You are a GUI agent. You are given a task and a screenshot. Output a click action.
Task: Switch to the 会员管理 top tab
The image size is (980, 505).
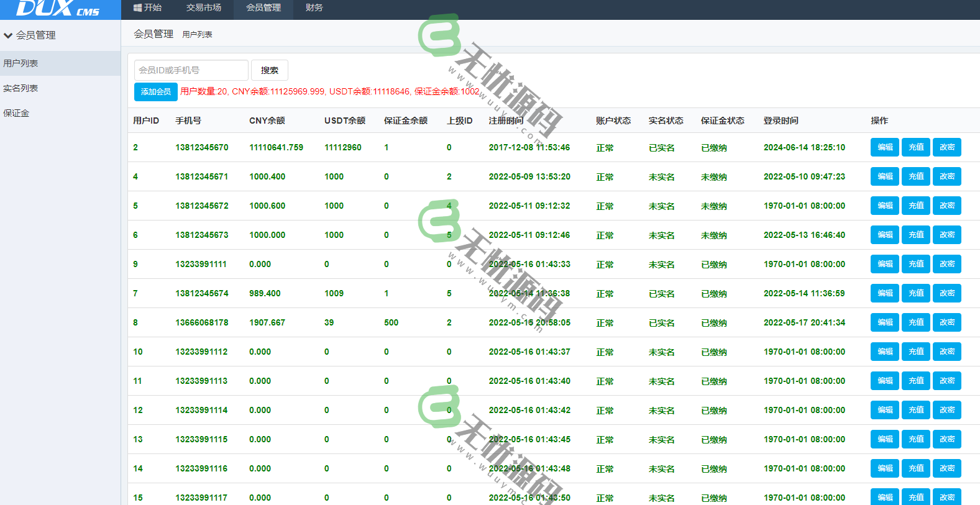263,8
